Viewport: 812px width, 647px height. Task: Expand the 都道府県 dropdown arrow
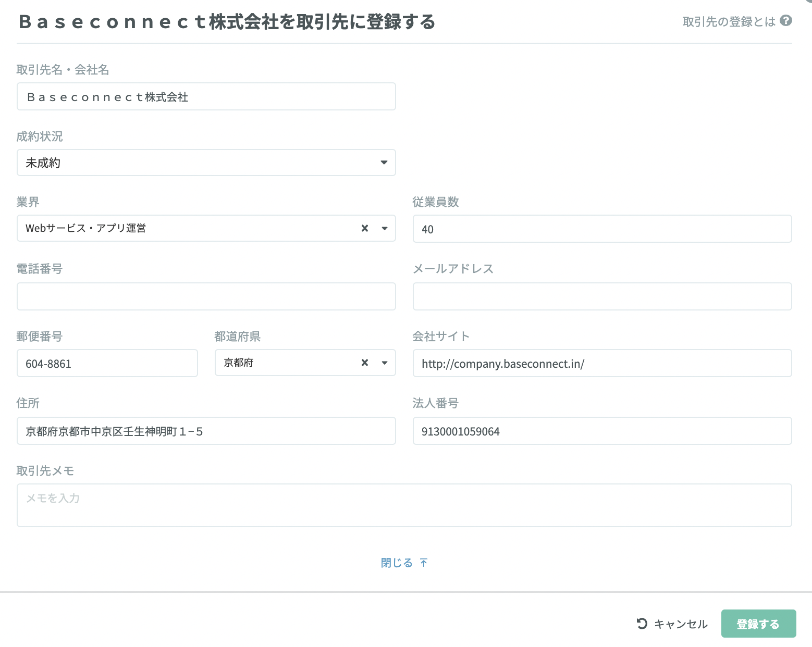[x=385, y=363]
